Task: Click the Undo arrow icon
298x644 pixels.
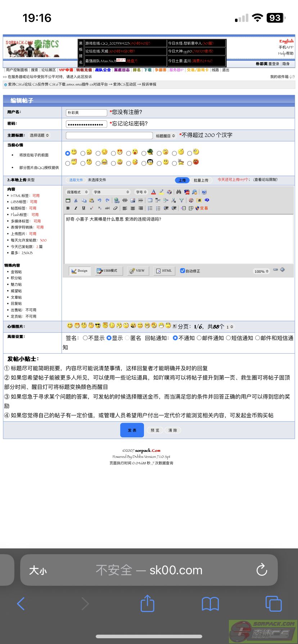Action: click(x=99, y=200)
